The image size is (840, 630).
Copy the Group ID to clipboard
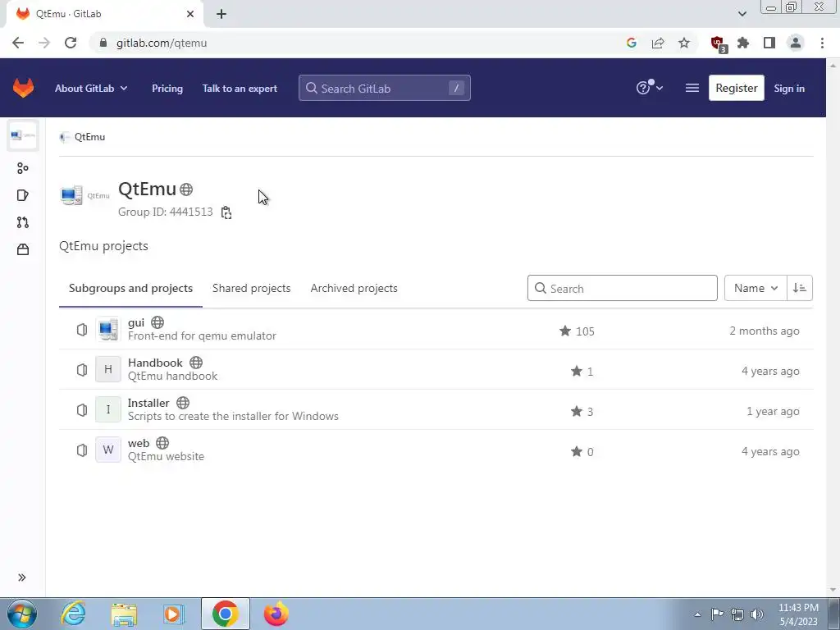[x=226, y=212]
